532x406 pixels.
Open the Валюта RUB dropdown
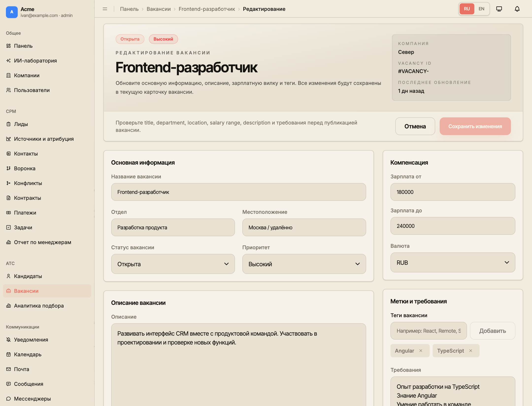[x=453, y=263]
